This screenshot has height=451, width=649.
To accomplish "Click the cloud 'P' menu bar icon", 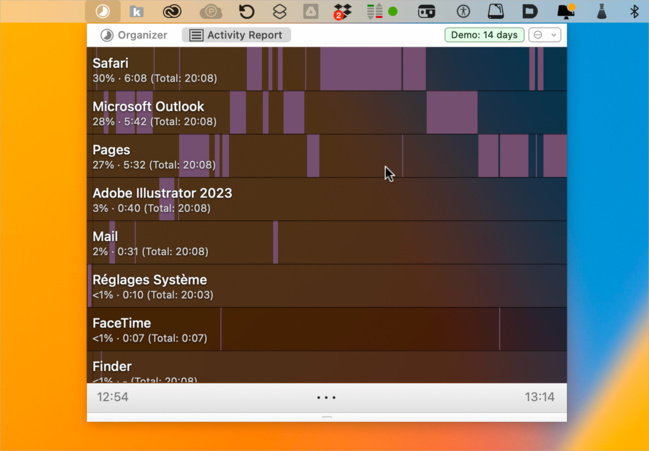I will 211,12.
